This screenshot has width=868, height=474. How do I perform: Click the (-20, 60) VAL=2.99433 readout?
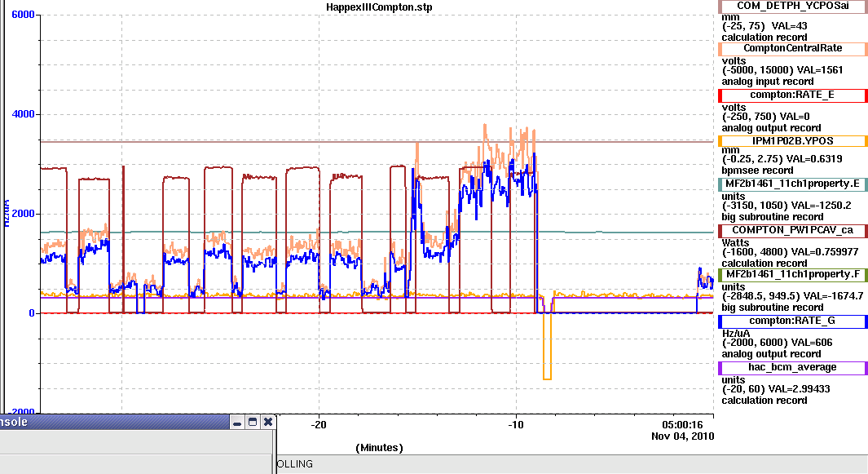pyautogui.click(x=776, y=389)
